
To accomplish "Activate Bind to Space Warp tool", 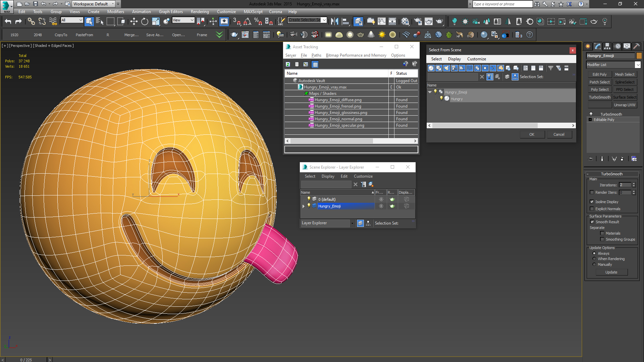I will [53, 21].
